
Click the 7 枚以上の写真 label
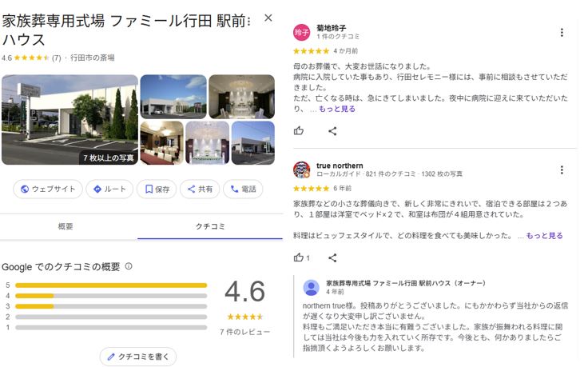[109, 158]
